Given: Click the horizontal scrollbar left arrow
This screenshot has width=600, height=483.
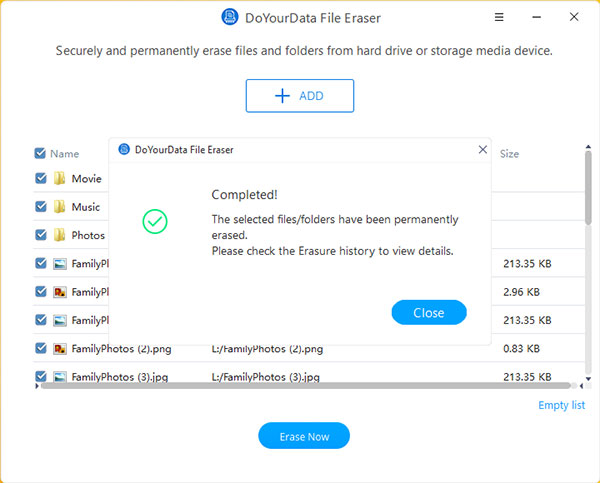Looking at the screenshot, I should click(x=37, y=386).
